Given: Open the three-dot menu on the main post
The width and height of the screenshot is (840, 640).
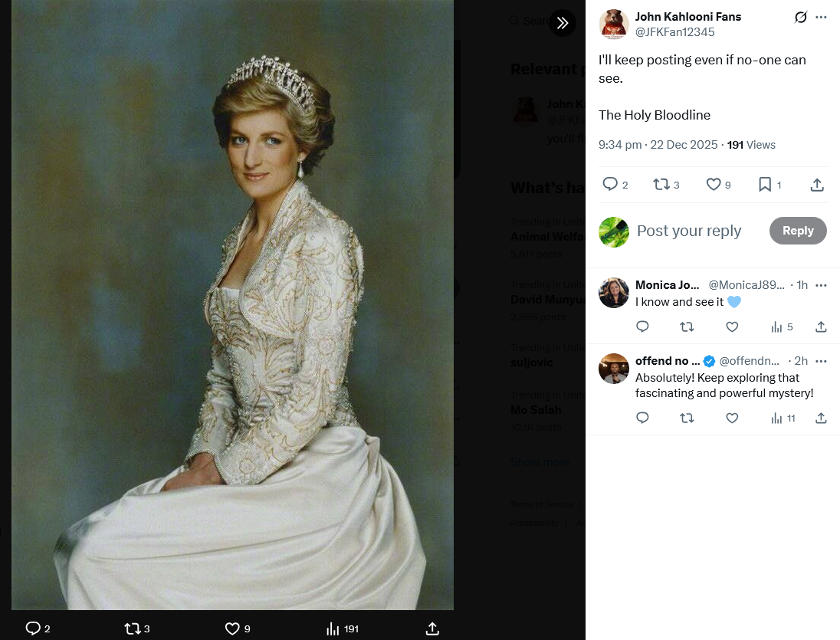Looking at the screenshot, I should coord(821,17).
